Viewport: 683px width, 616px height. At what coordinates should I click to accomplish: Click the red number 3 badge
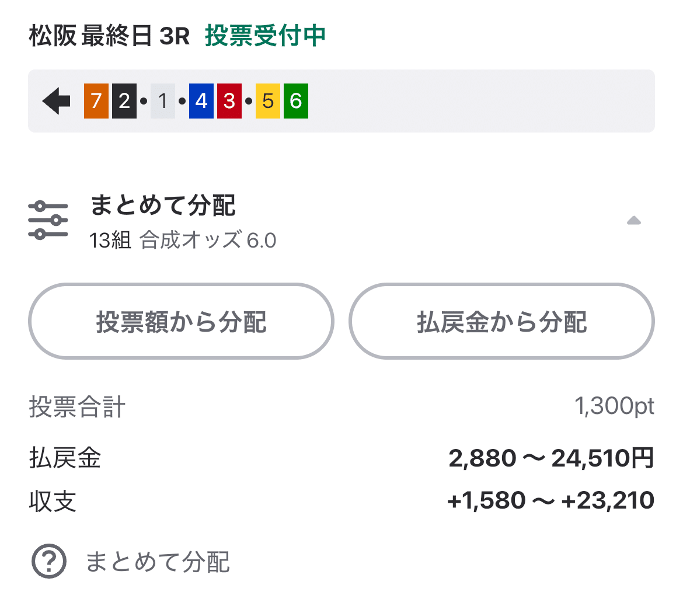pyautogui.click(x=229, y=100)
